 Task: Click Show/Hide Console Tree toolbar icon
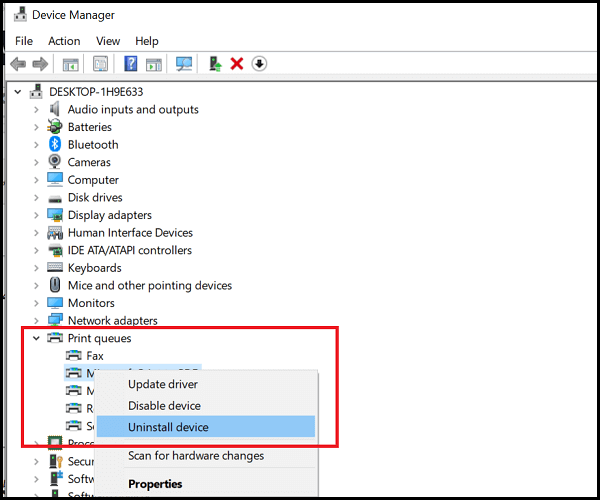(70, 64)
